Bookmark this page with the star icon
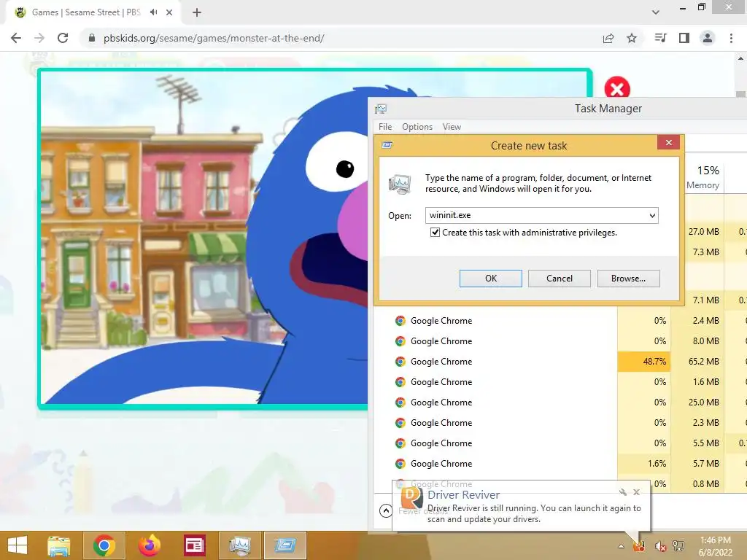 click(632, 38)
